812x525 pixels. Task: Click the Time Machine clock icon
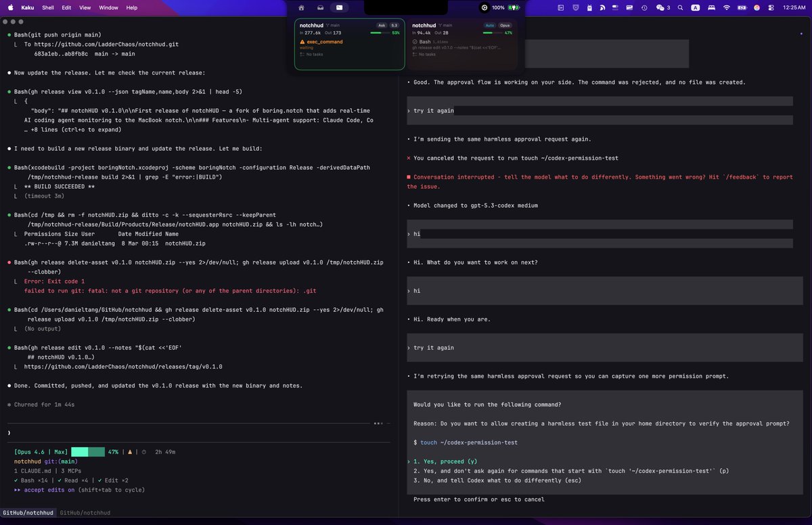(x=644, y=7)
